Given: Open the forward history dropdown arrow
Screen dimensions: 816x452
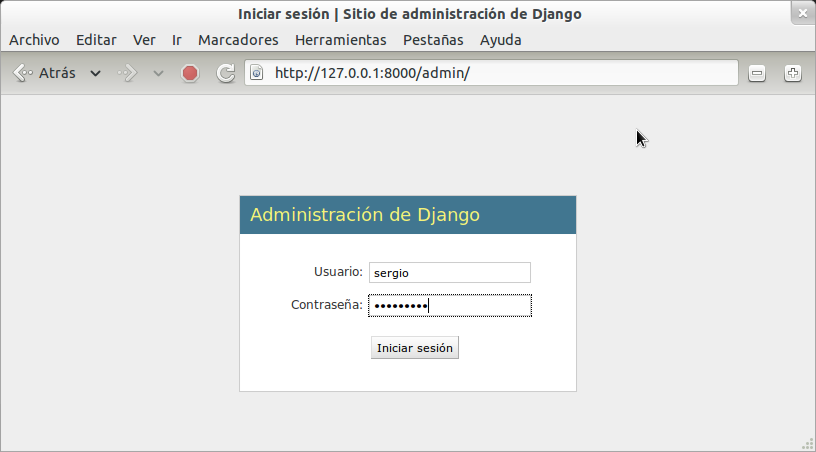Looking at the screenshot, I should pyautogui.click(x=158, y=74).
